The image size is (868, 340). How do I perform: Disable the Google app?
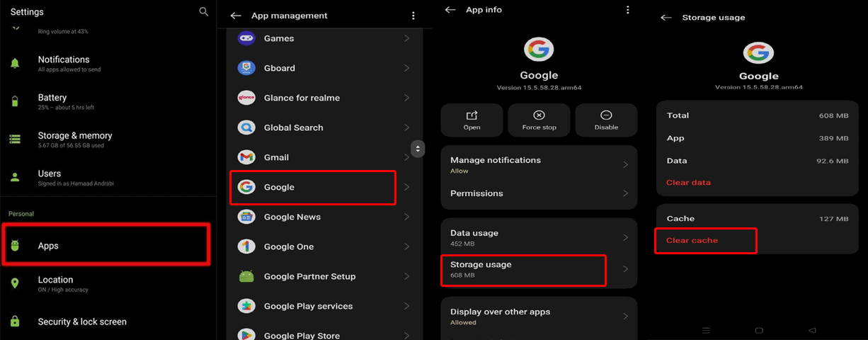pyautogui.click(x=606, y=120)
